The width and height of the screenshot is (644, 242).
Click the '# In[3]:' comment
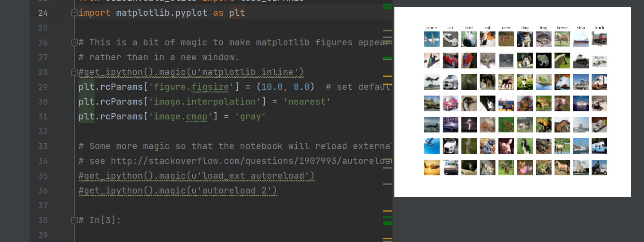[100, 220]
